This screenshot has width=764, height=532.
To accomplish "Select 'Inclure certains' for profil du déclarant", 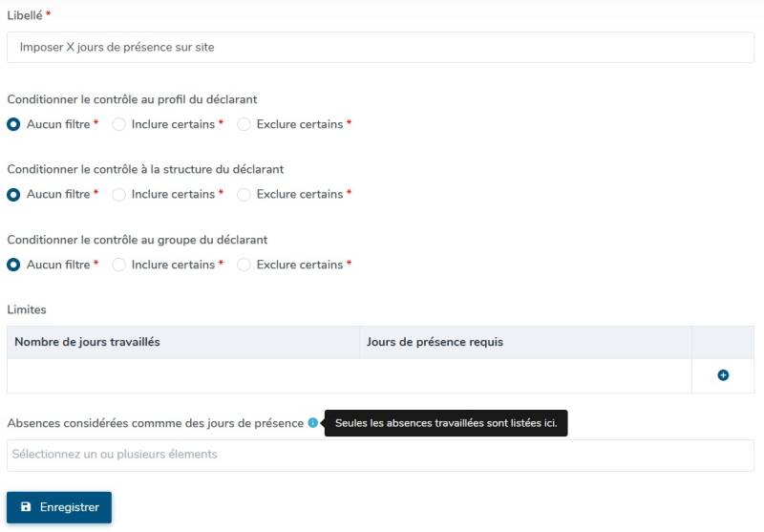I will click(x=119, y=124).
